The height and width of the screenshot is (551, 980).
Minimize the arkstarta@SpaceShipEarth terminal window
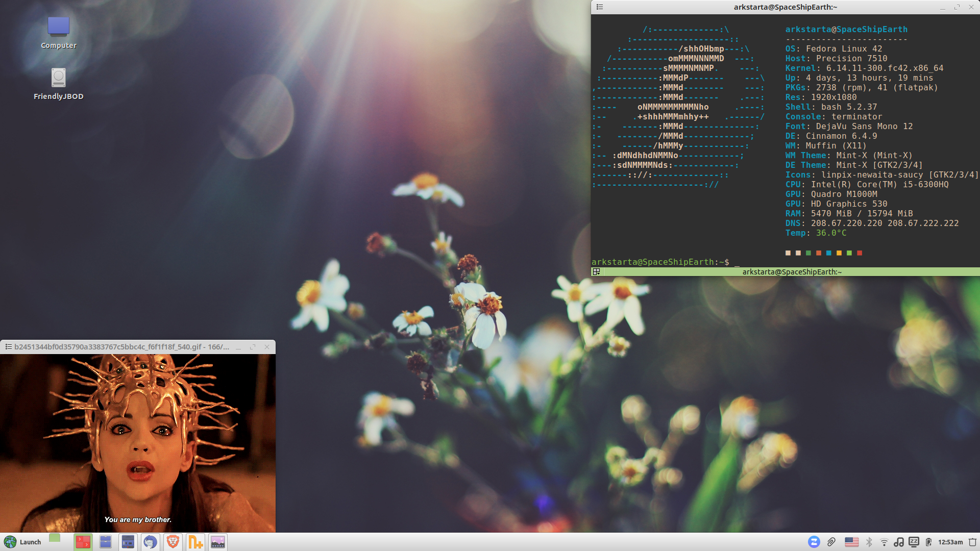pyautogui.click(x=943, y=7)
